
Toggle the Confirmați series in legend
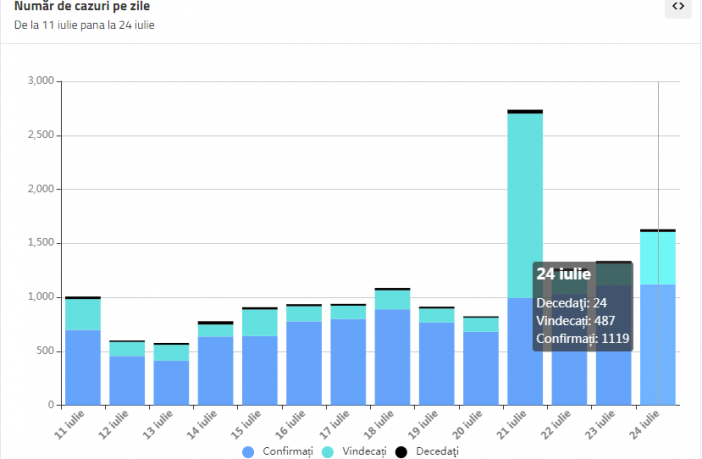pos(281,452)
